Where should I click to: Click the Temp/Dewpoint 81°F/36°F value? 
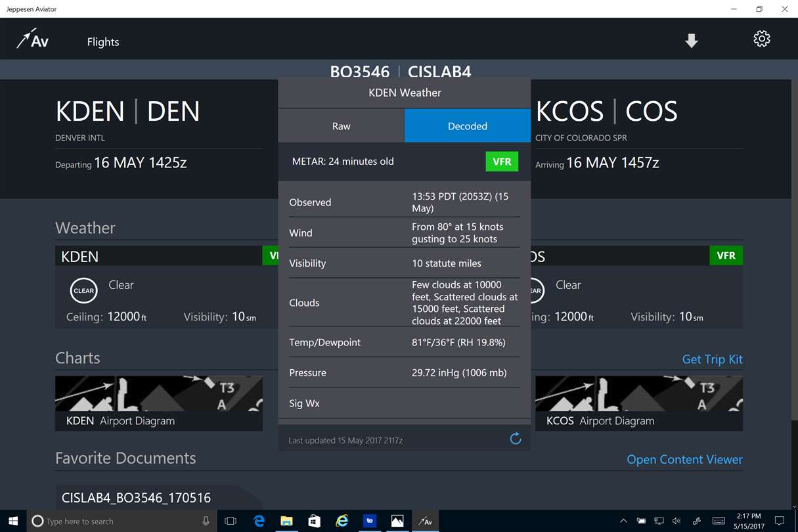[x=458, y=342]
